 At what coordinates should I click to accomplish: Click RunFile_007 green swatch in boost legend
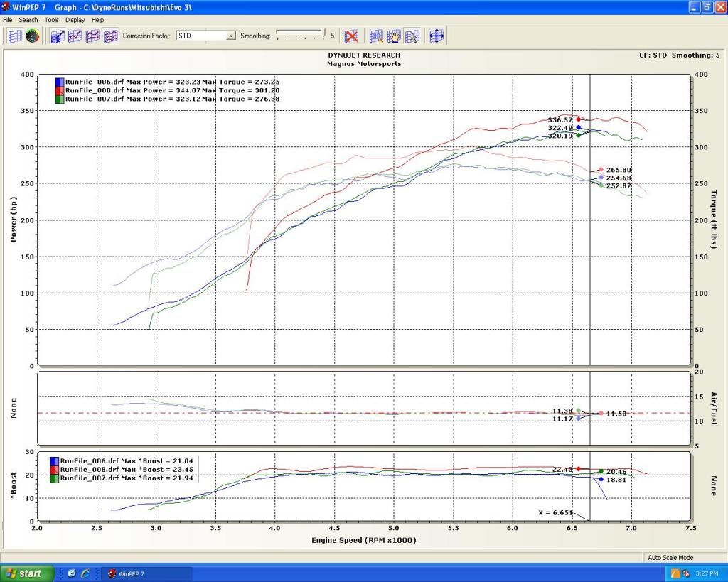[54, 478]
